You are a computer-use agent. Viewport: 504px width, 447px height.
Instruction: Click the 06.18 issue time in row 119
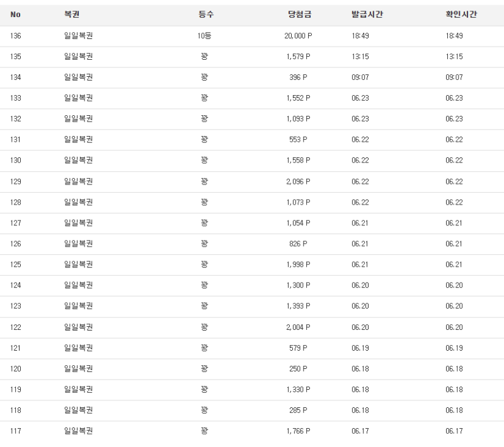[360, 390]
